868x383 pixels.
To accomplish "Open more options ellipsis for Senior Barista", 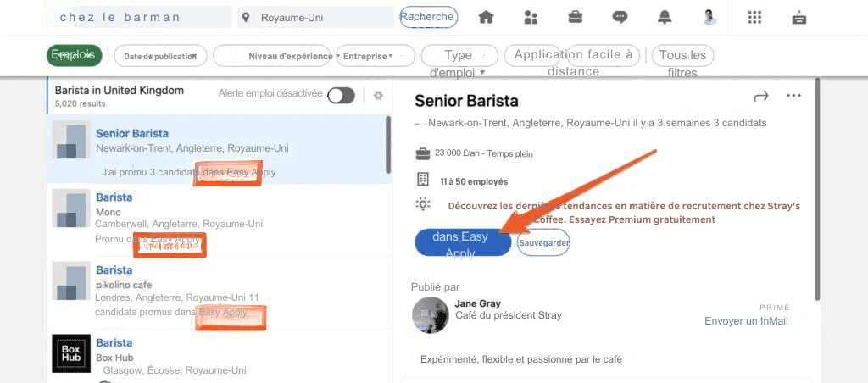I will [x=793, y=96].
